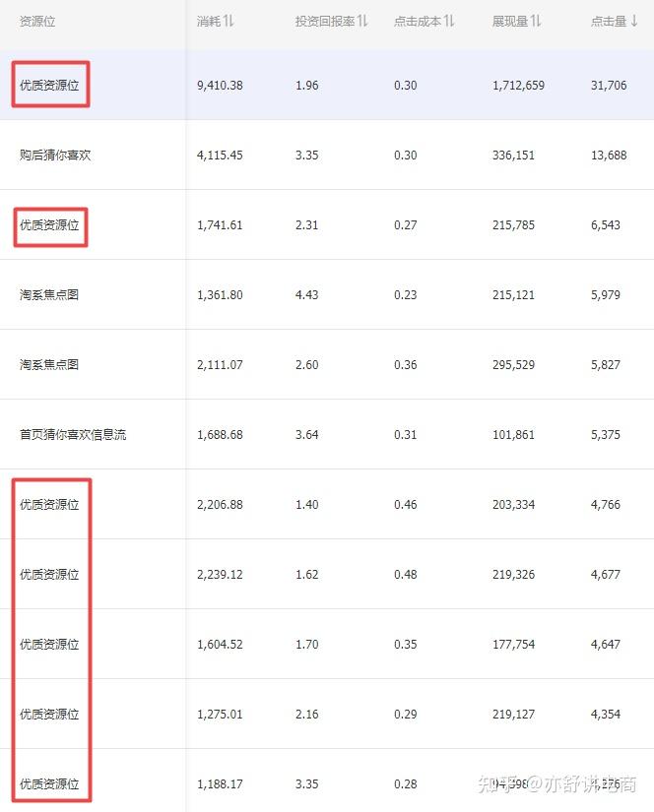Screen dimensions: 654x812
Task: Click the 177,754 impressions cell
Action: 513,645
